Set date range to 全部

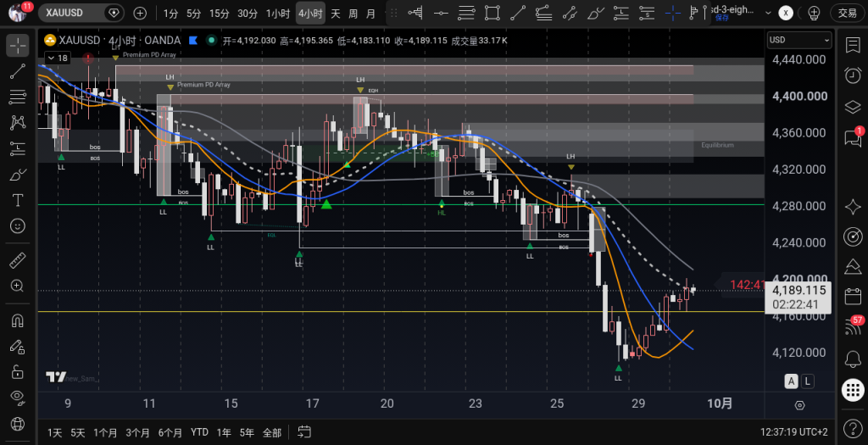point(272,432)
